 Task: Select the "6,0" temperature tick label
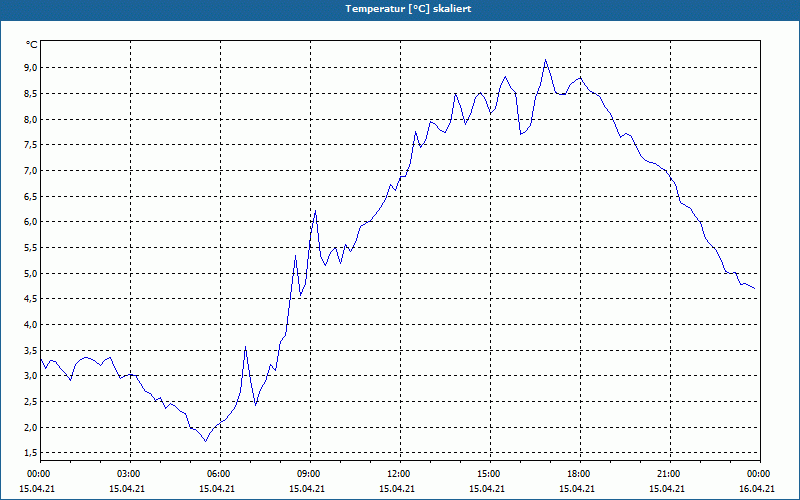pos(31,222)
